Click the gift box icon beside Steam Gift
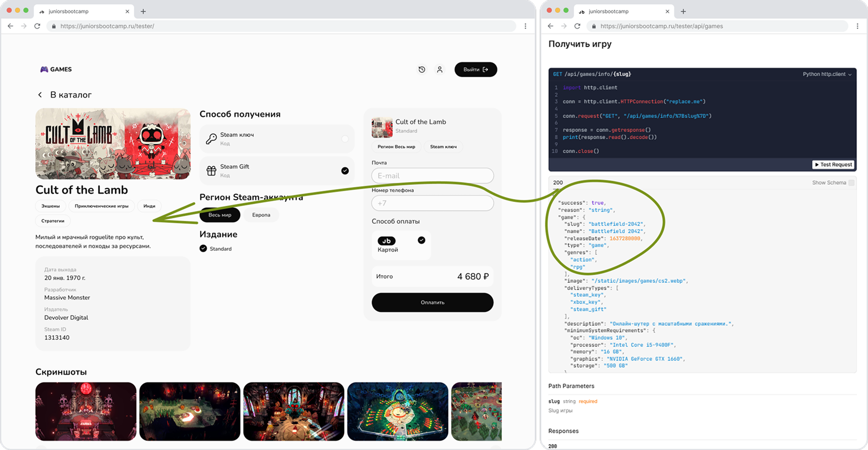Screen dimensions: 868x450 point(211,171)
